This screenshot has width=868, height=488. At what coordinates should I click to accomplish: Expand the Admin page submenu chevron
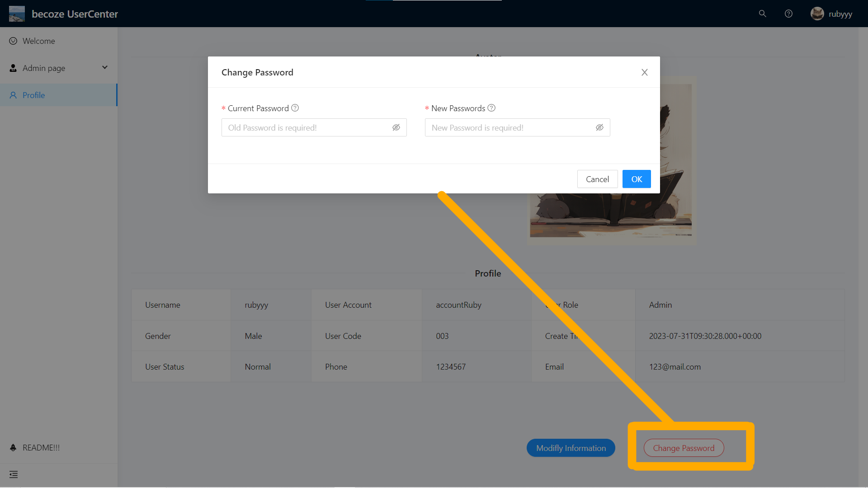coord(105,67)
